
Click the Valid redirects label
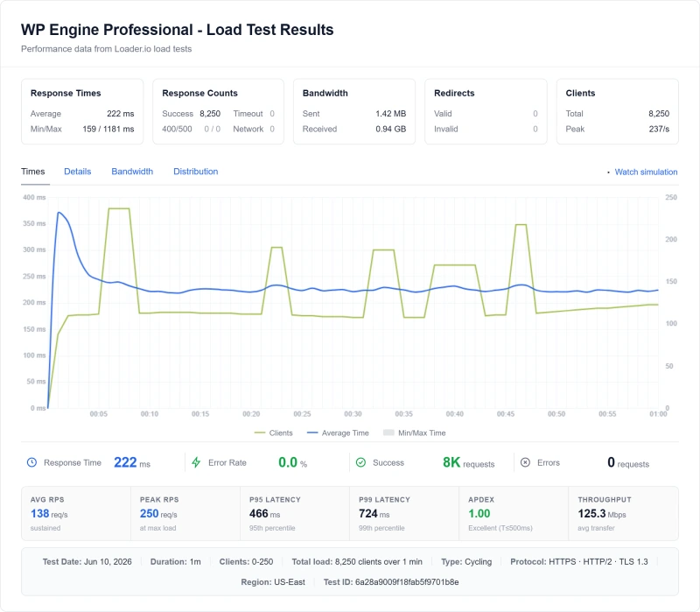coord(443,114)
